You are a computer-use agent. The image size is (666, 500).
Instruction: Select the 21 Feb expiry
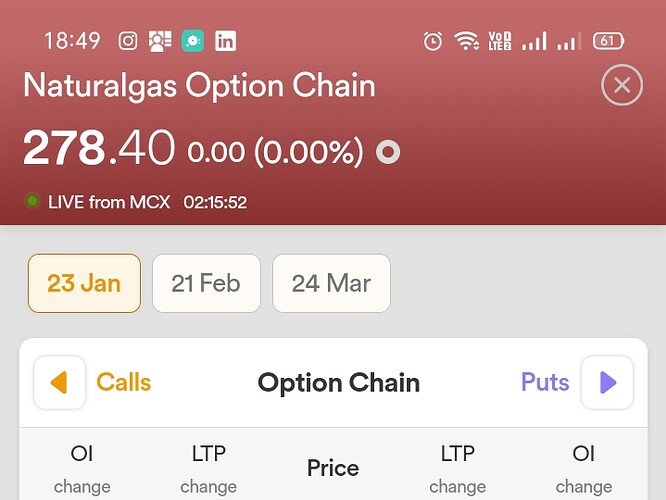pos(206,283)
